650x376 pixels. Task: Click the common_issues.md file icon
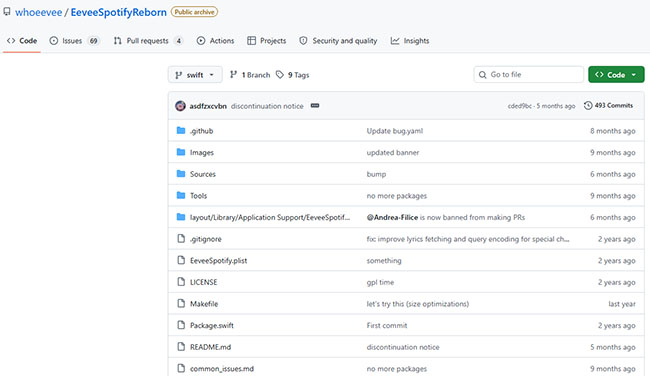click(x=181, y=368)
